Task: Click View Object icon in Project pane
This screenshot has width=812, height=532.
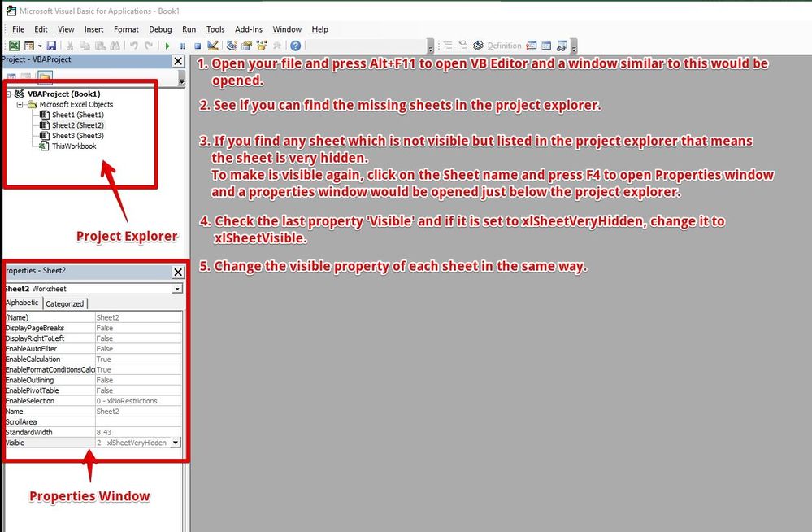Action: click(x=26, y=78)
